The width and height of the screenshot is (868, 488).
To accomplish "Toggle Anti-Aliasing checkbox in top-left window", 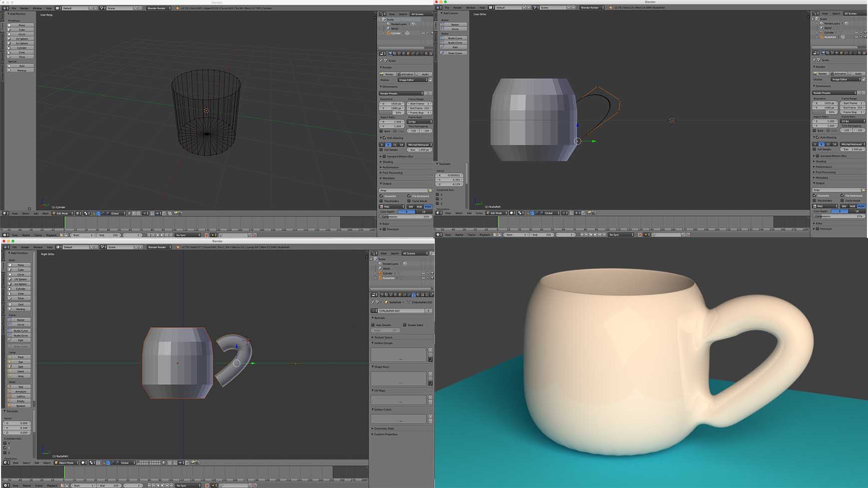I will click(384, 138).
